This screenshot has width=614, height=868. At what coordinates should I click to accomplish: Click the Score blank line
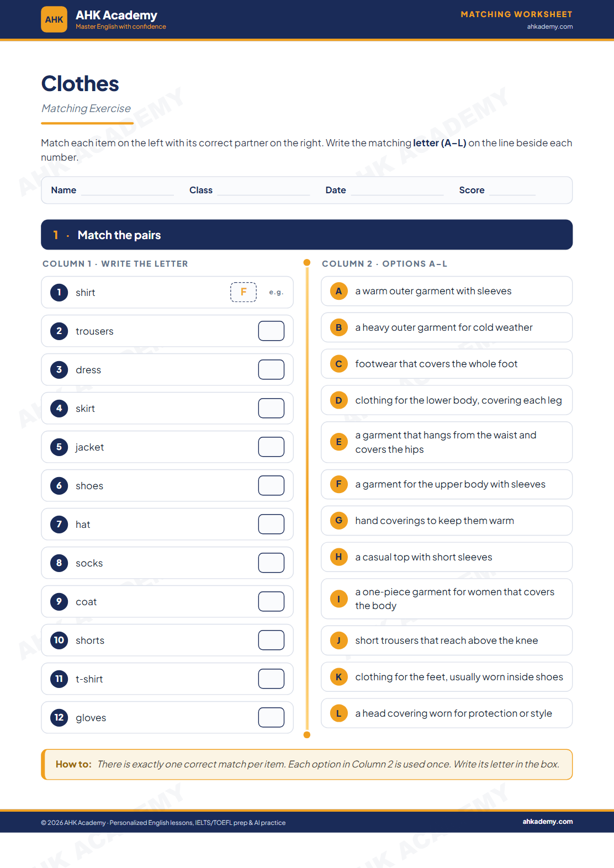[512, 190]
